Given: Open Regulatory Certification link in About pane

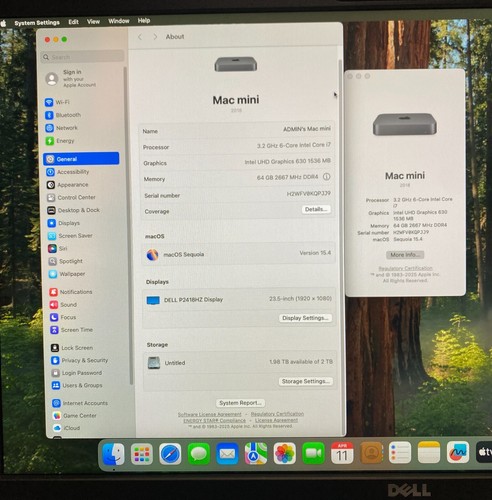Looking at the screenshot, I should coord(277,414).
